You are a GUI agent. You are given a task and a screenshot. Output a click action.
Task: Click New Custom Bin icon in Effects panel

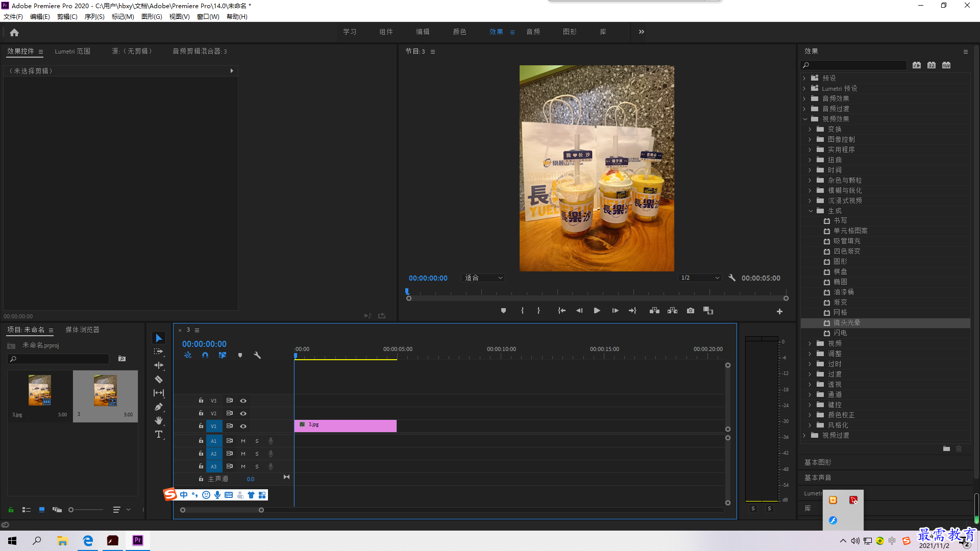coord(946,449)
